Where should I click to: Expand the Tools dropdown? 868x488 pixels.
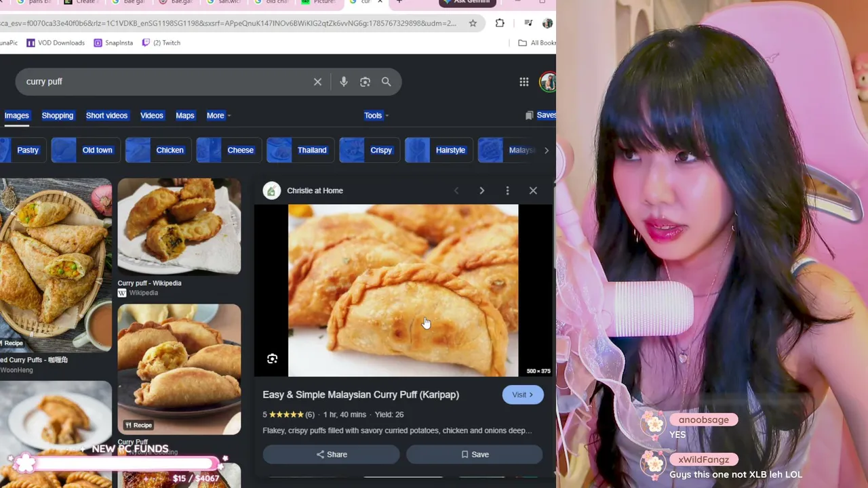[x=376, y=115]
